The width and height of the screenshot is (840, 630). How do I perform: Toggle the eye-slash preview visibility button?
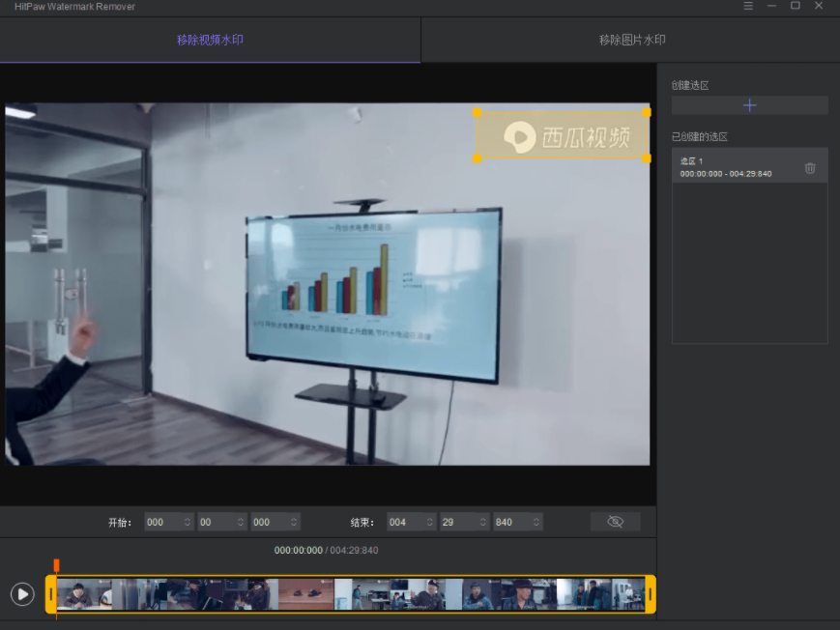coord(615,522)
